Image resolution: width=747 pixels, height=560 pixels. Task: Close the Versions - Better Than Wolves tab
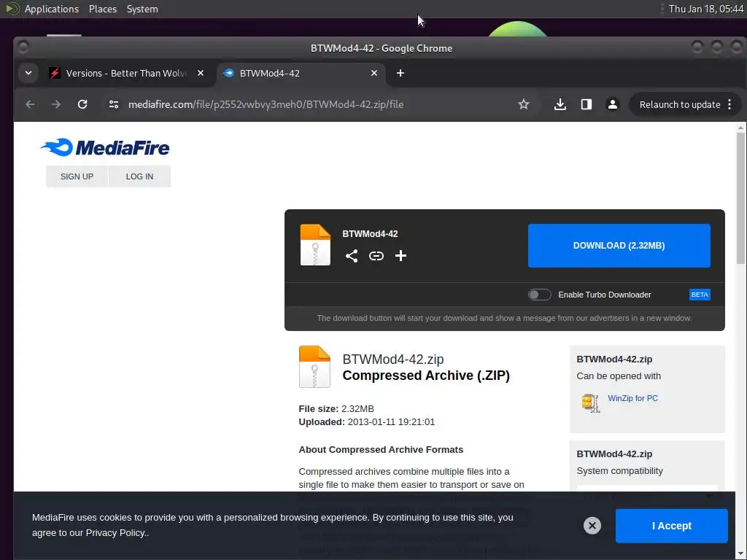pos(201,73)
